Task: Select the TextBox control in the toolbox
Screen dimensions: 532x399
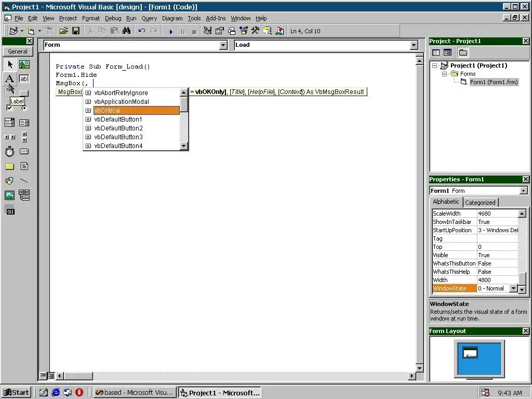Action: pyautogui.click(x=24, y=79)
